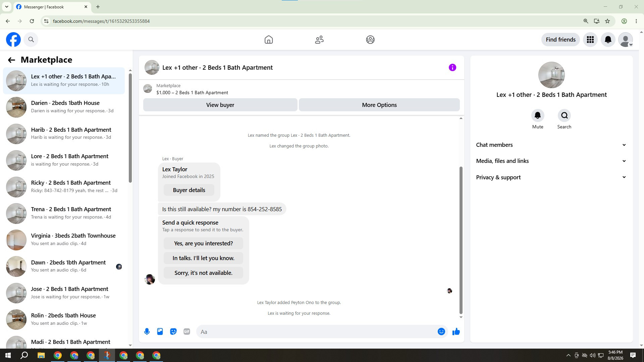Open a new browser tab
This screenshot has height=362, width=644.
click(98, 7)
